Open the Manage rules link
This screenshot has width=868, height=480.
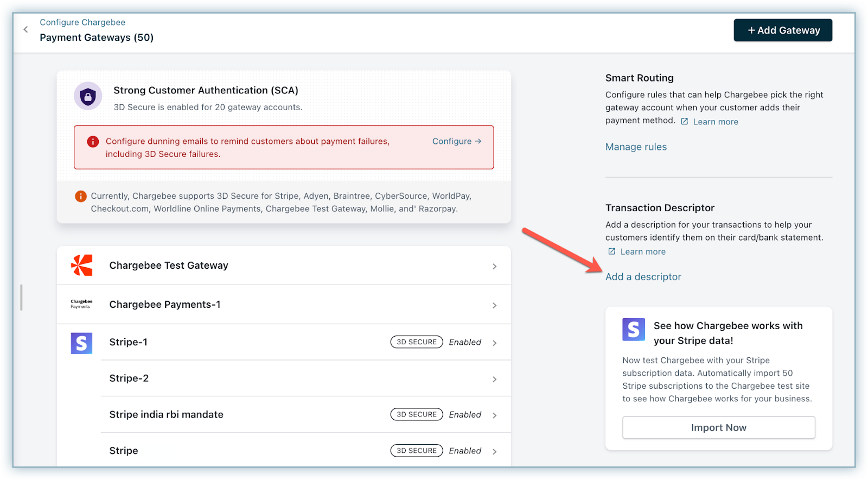pyautogui.click(x=636, y=147)
